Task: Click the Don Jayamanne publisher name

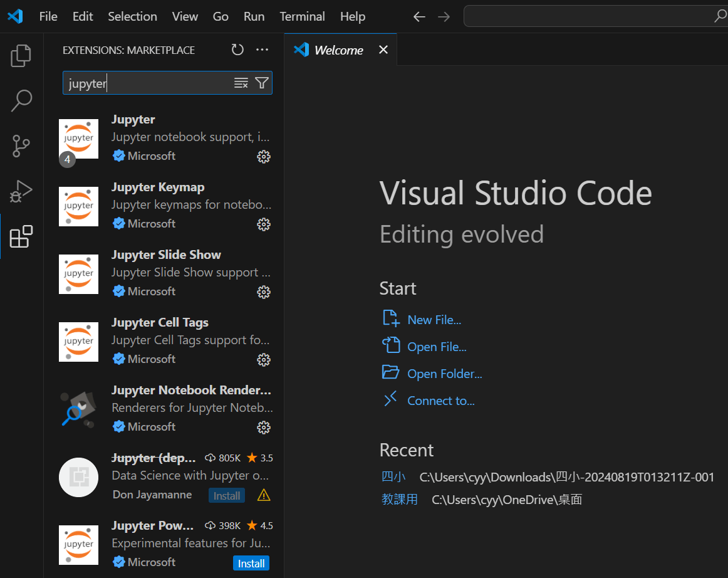Action: (x=152, y=495)
